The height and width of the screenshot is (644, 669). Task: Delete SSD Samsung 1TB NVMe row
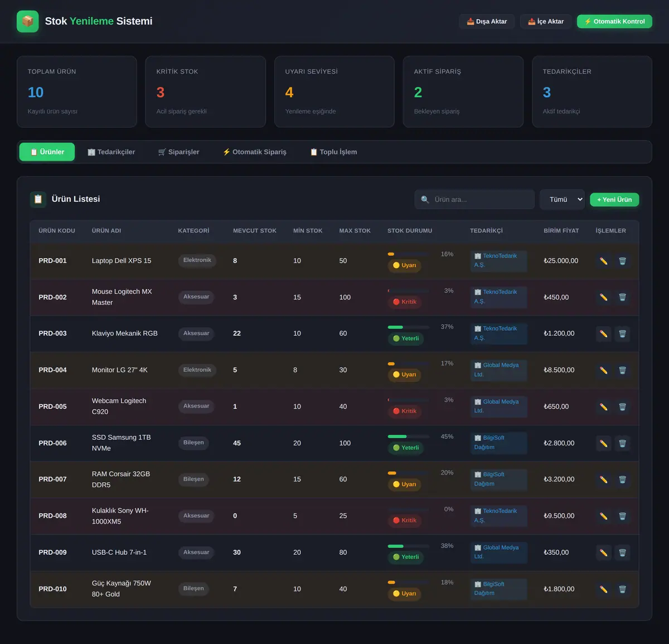coord(623,443)
